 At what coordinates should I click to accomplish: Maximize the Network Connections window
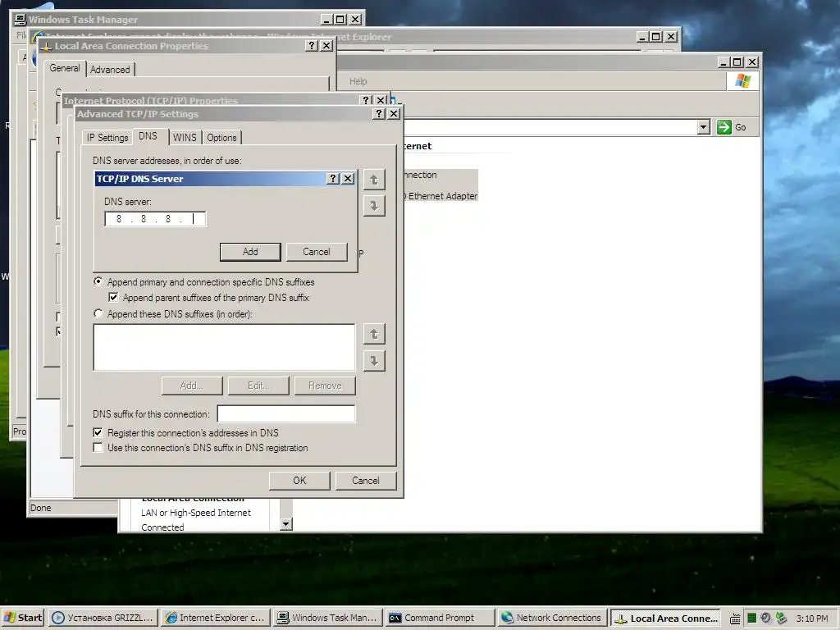[x=737, y=62]
